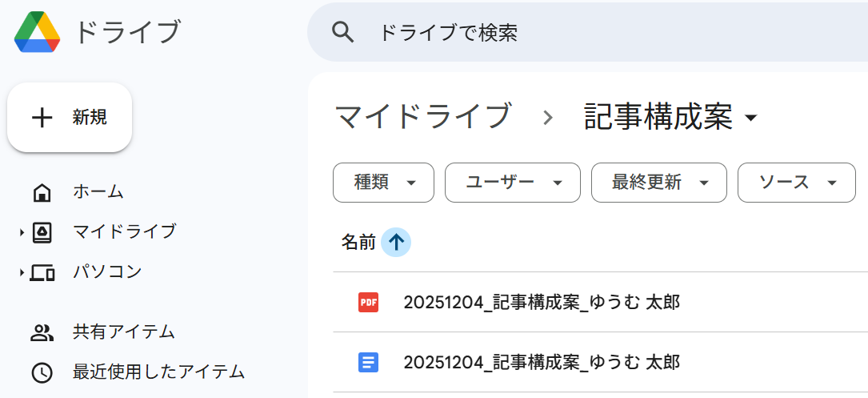Click the 新規 new button

[x=69, y=118]
